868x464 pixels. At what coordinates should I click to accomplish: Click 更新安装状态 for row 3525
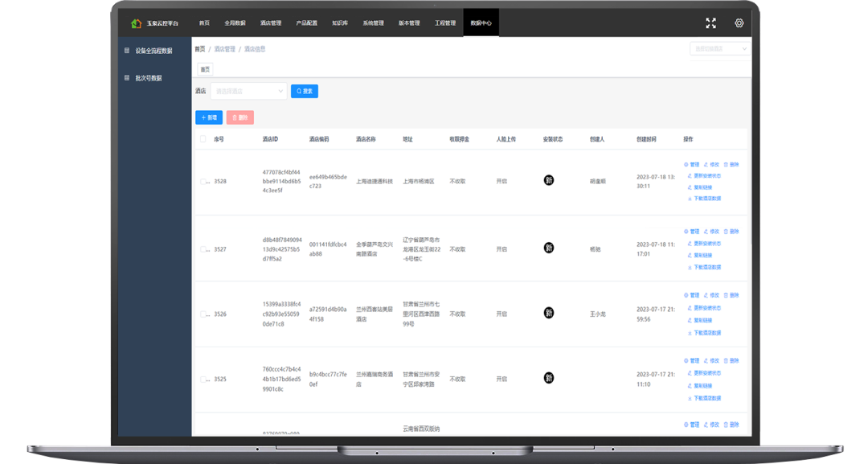(x=704, y=373)
